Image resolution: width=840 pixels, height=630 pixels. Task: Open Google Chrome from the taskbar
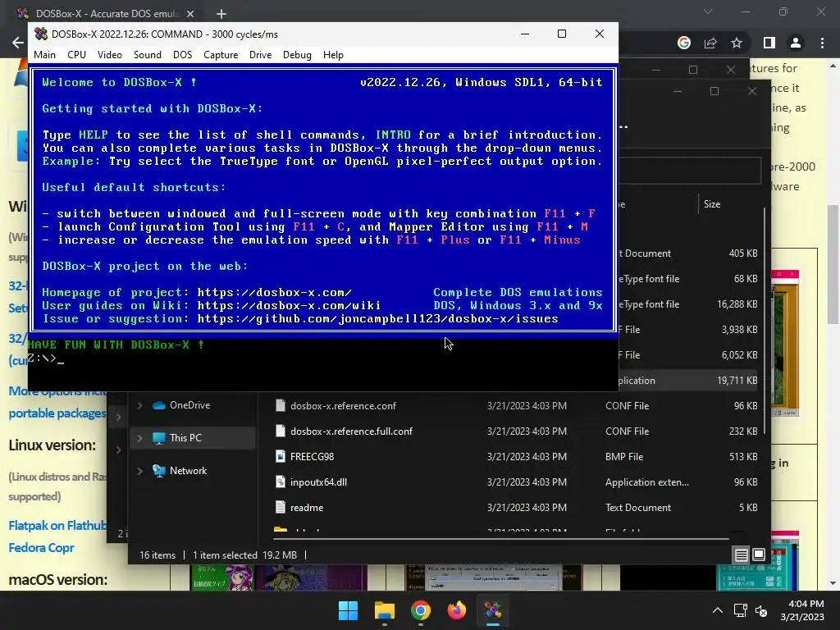tap(421, 610)
